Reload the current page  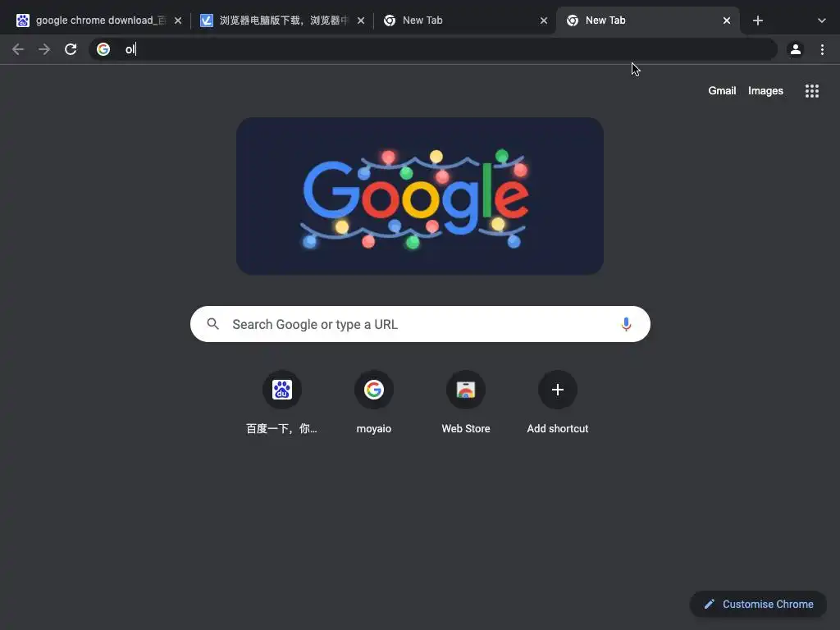point(71,50)
